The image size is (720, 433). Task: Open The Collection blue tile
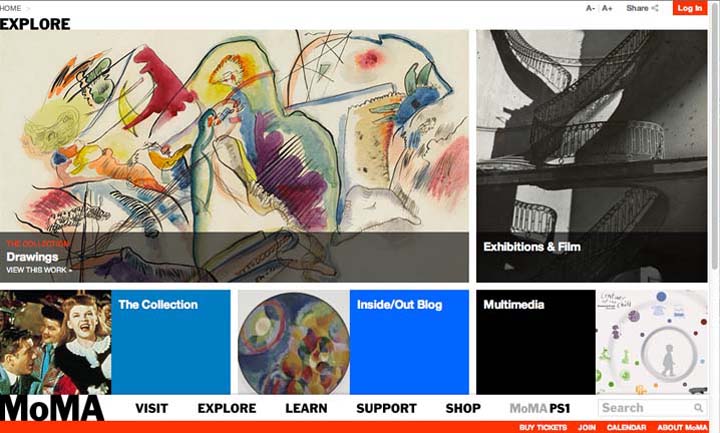tap(171, 342)
